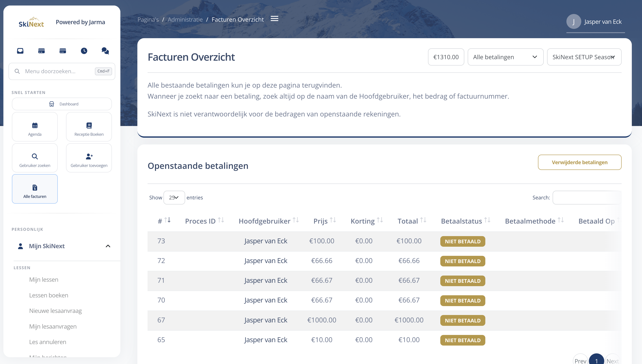
Task: Open SkiNext SETUP Season dropdown
Action: [x=584, y=57]
